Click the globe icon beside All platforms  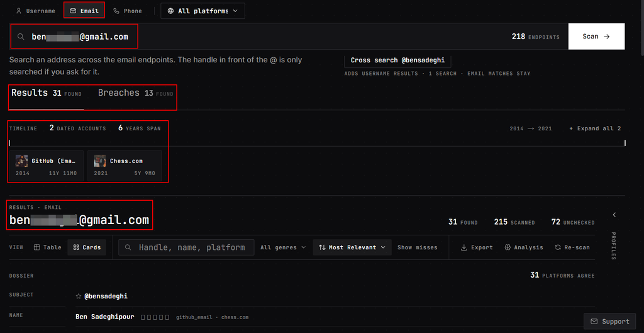point(170,11)
